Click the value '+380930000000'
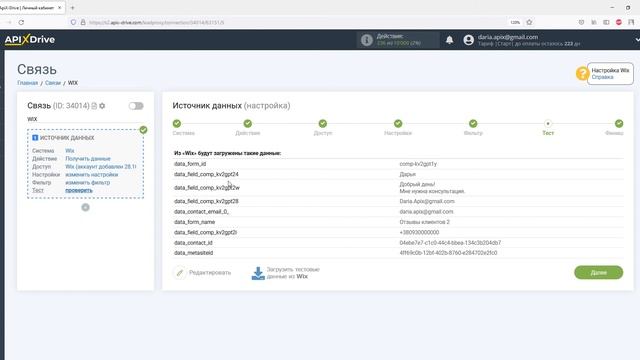Viewport: 640px width, 360px height. click(x=419, y=232)
